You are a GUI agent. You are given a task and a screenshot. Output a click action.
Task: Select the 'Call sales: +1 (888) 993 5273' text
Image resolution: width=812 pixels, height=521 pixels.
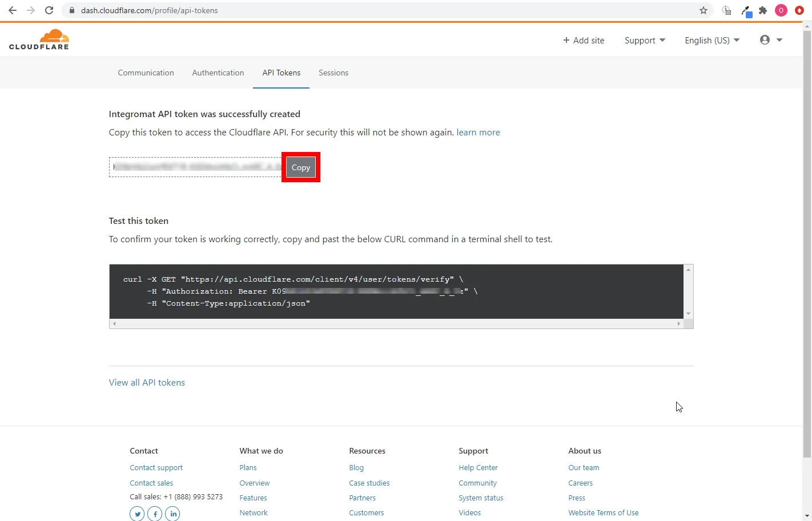coord(176,497)
